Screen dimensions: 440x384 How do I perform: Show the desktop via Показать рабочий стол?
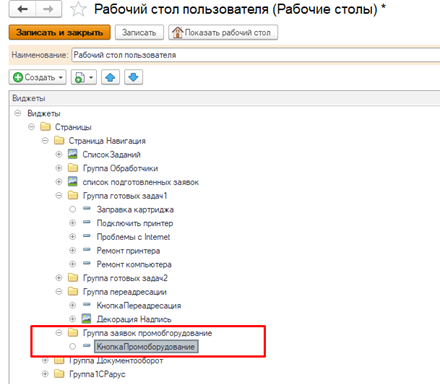pos(223,32)
